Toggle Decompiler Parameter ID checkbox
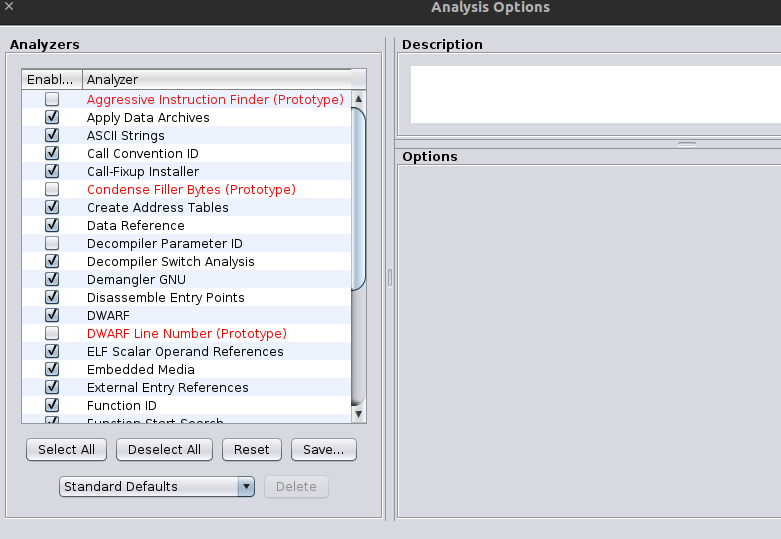The height and width of the screenshot is (539, 781). pyautogui.click(x=52, y=244)
